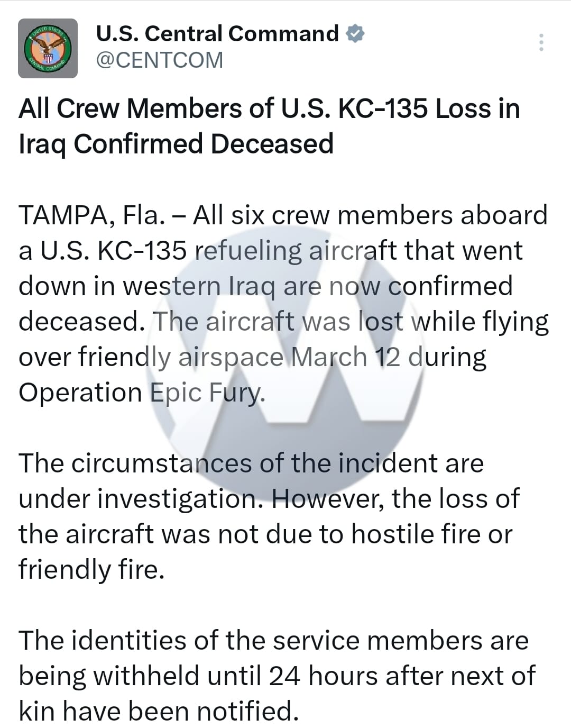Screen dimensions: 571x728
Task: Tap the @CENTCOM handle
Action: [159, 60]
